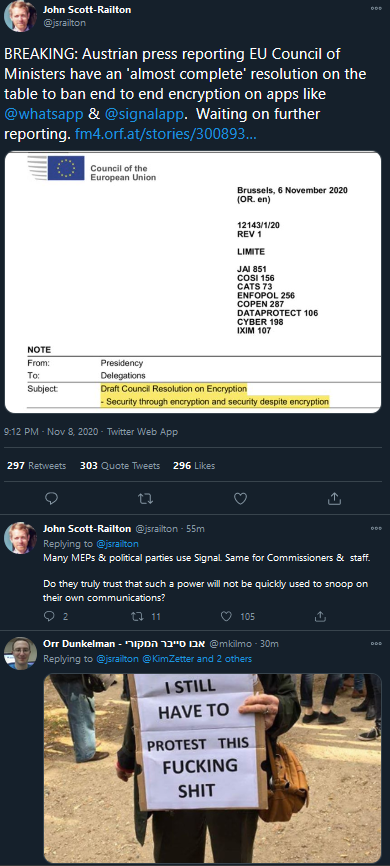The height and width of the screenshot is (866, 390).
Task: Reply to the main BREAKING tweet
Action: (x=51, y=499)
